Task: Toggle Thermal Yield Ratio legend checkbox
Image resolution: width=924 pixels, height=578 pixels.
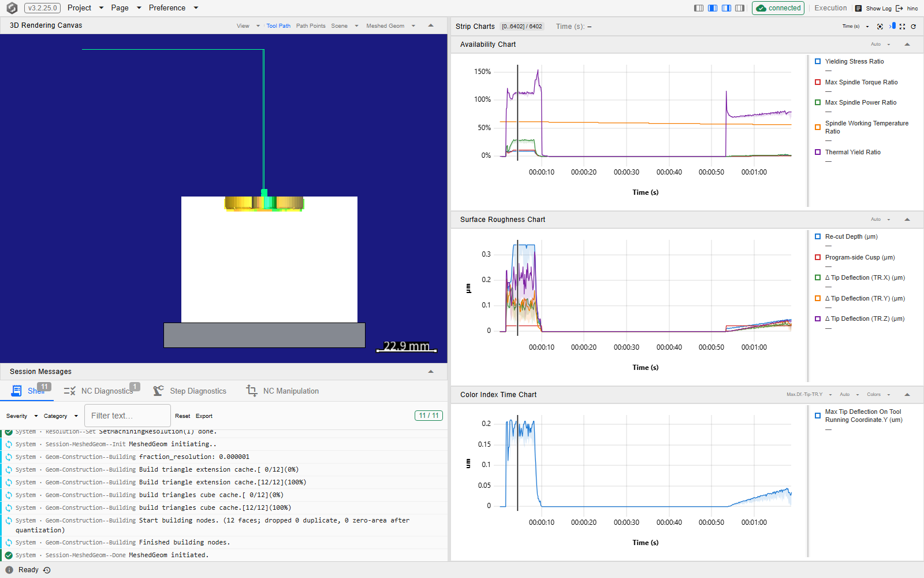Action: [818, 152]
